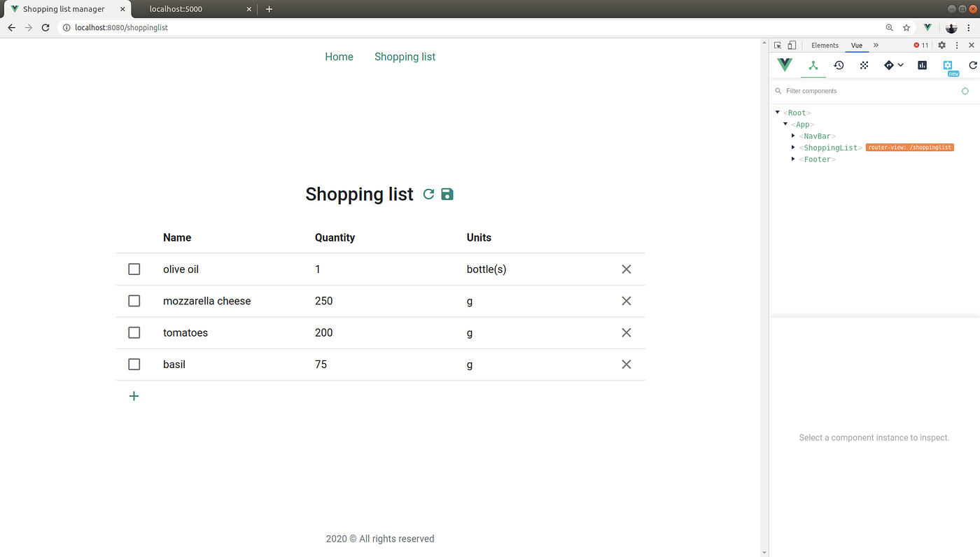Click the browser back arrow

[11, 28]
